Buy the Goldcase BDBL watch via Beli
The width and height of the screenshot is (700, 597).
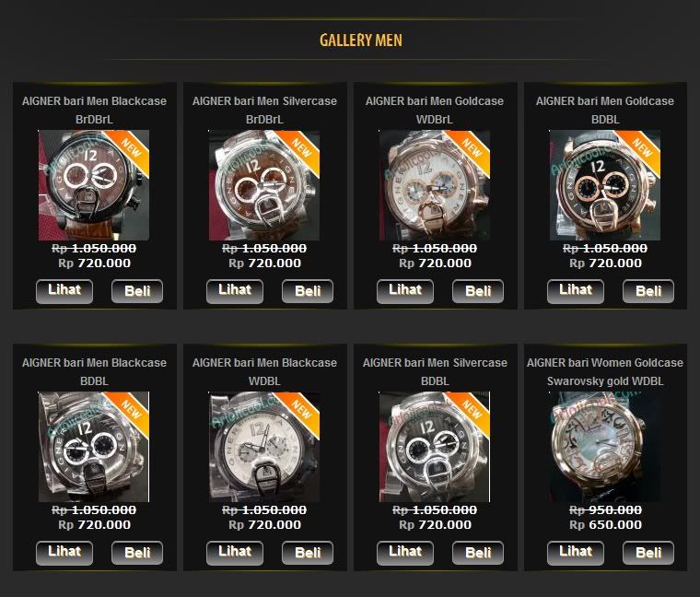click(x=648, y=291)
